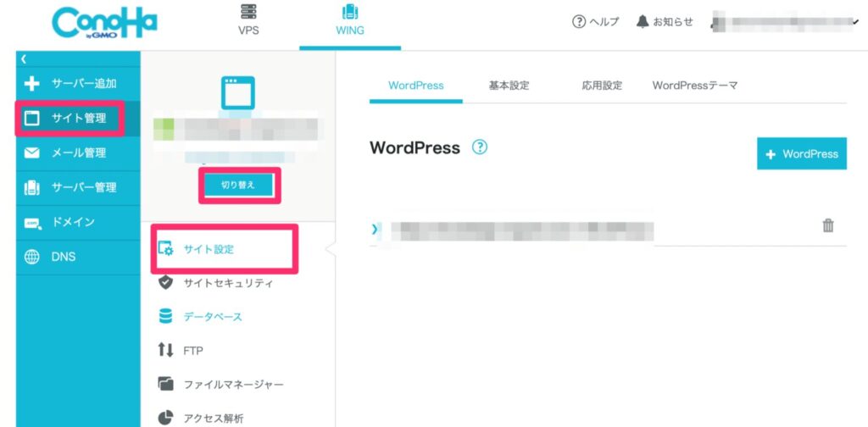Image resolution: width=868 pixels, height=427 pixels.
Task: Click the bell icon next to お知らせ
Action: tap(643, 22)
